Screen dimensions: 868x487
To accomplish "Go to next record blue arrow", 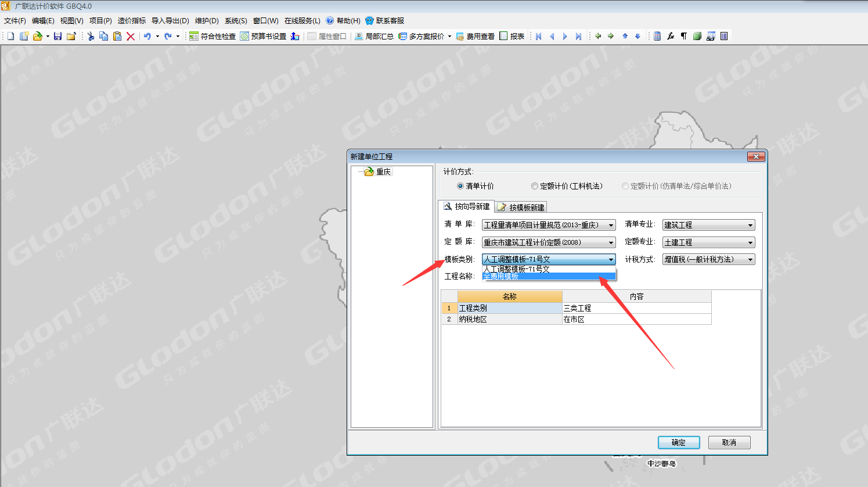I will [x=565, y=36].
